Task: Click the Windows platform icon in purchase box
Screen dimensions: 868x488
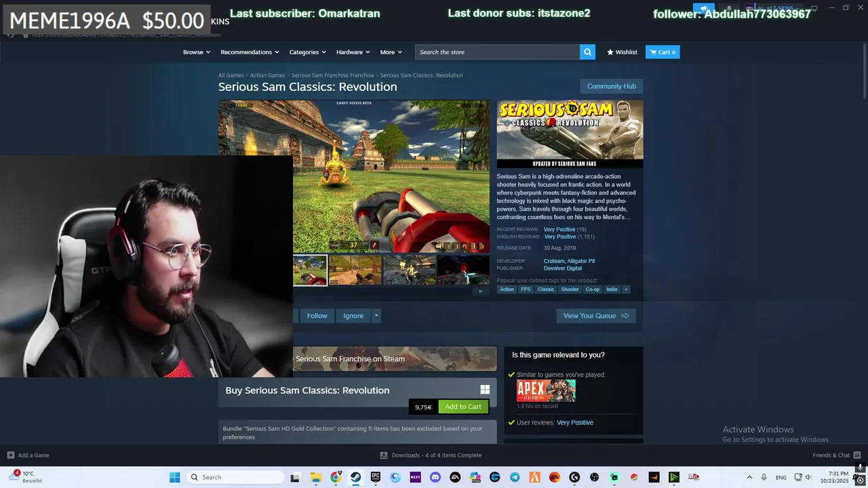Action: coord(485,390)
